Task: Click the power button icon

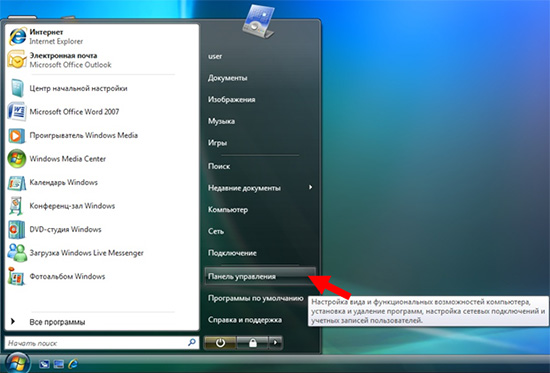Action: pos(220,343)
